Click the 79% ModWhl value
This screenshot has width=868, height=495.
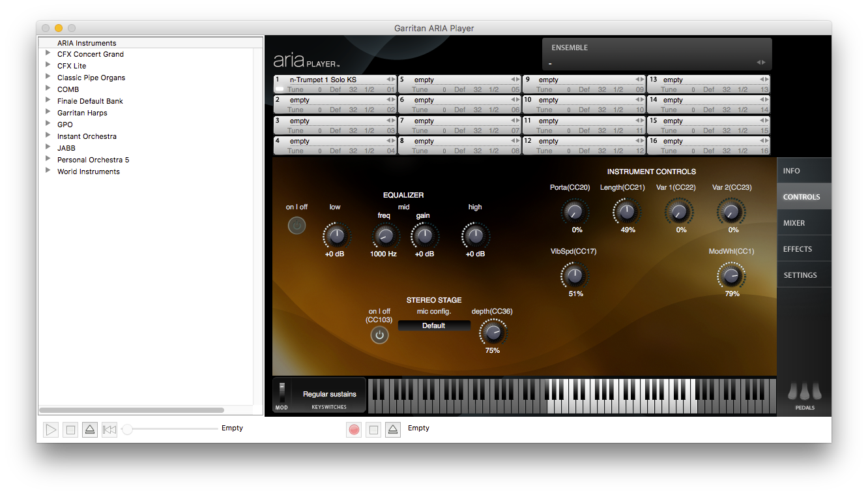732,293
